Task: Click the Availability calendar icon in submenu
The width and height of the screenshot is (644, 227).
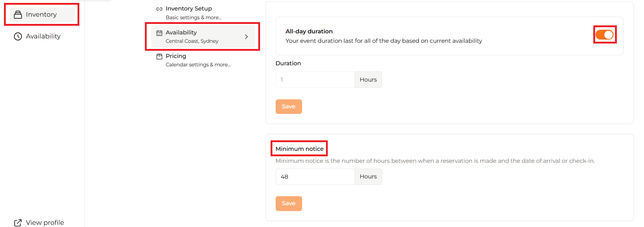Action: tap(159, 33)
